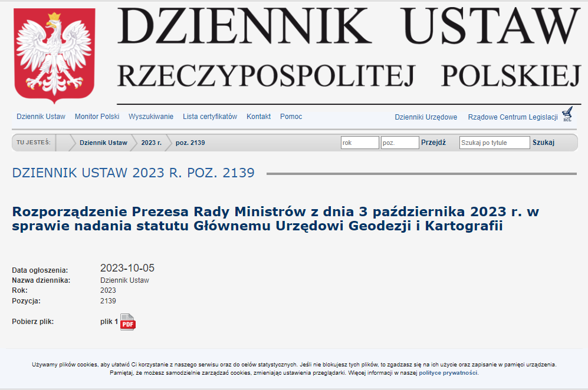Click the rok input field

(x=360, y=142)
